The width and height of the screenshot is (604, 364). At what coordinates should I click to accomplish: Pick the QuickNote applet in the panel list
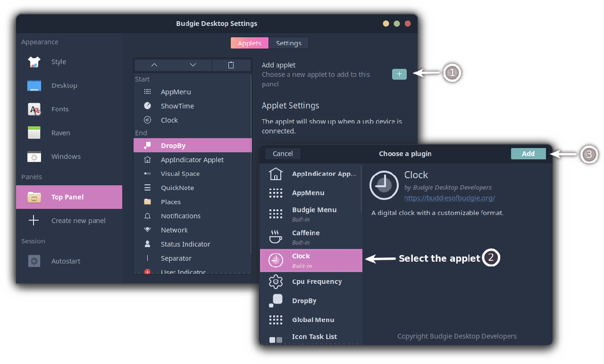point(177,188)
